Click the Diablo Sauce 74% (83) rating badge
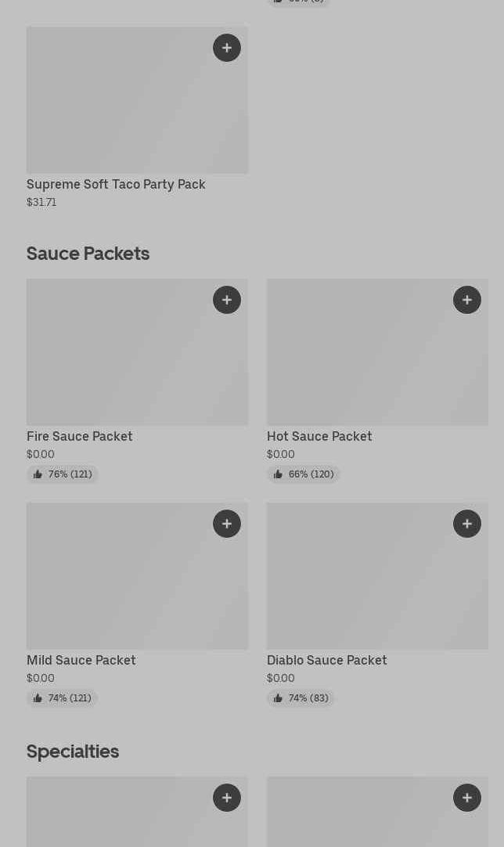Viewport: 504px width, 847px height. 301,698
